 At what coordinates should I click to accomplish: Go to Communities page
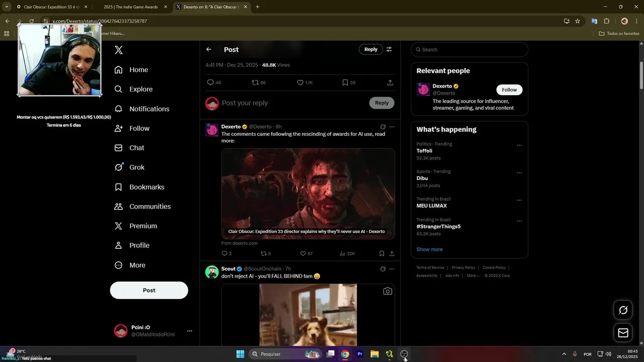pos(142,207)
